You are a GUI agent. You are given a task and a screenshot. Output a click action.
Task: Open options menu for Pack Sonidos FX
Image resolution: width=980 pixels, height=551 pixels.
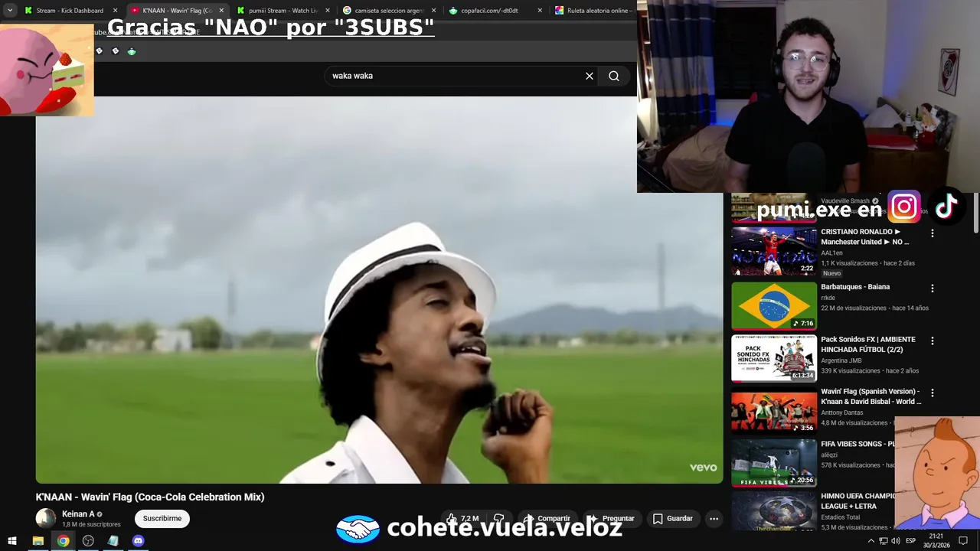[x=933, y=341]
